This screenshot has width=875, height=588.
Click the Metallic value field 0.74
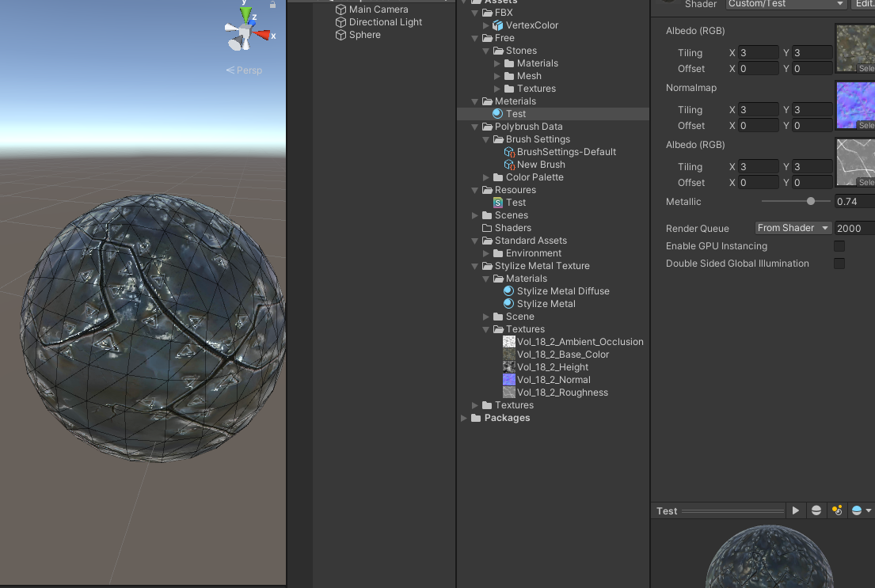tap(854, 201)
